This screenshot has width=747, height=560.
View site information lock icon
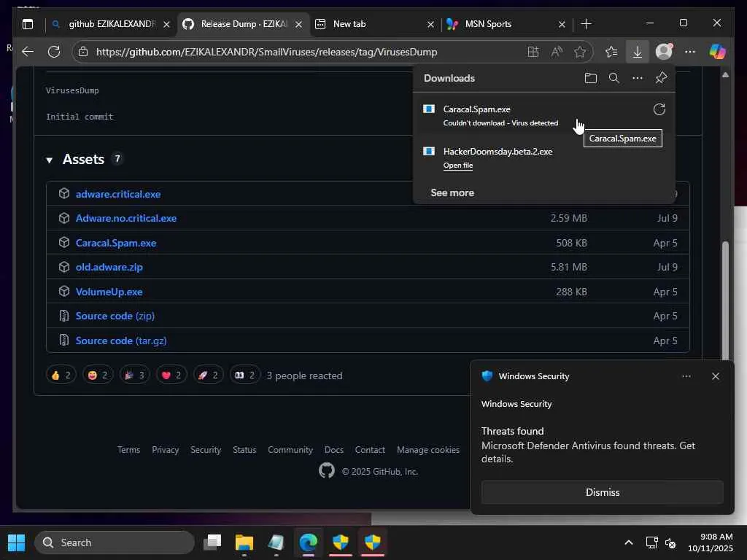click(83, 52)
